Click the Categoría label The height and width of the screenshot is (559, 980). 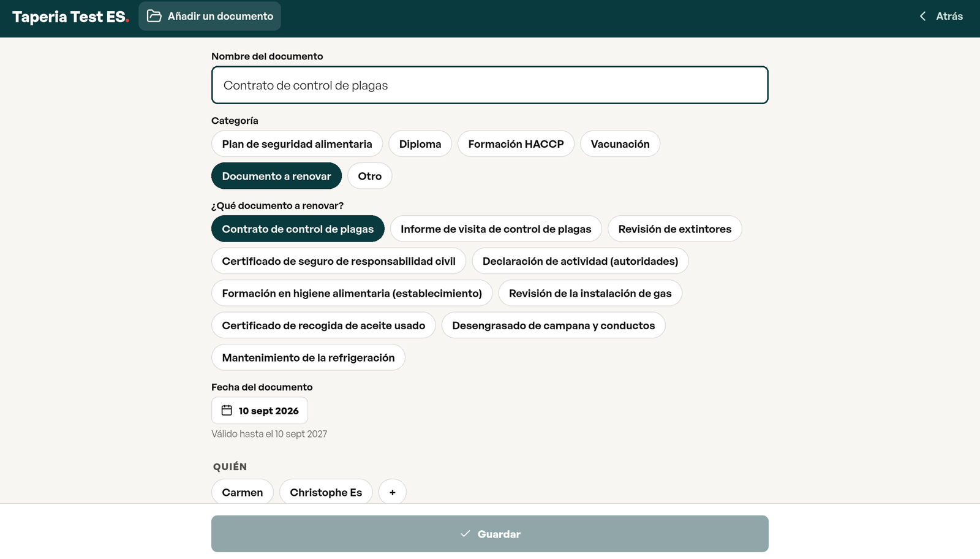tap(235, 121)
